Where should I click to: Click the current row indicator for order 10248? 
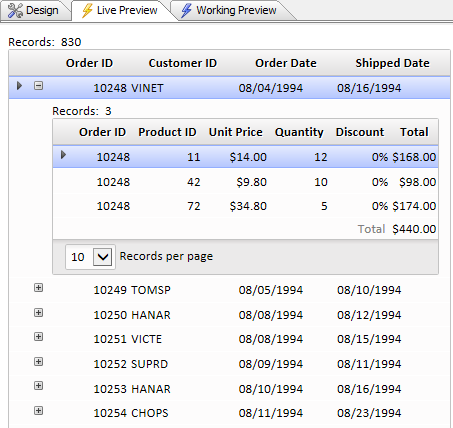[x=19, y=86]
